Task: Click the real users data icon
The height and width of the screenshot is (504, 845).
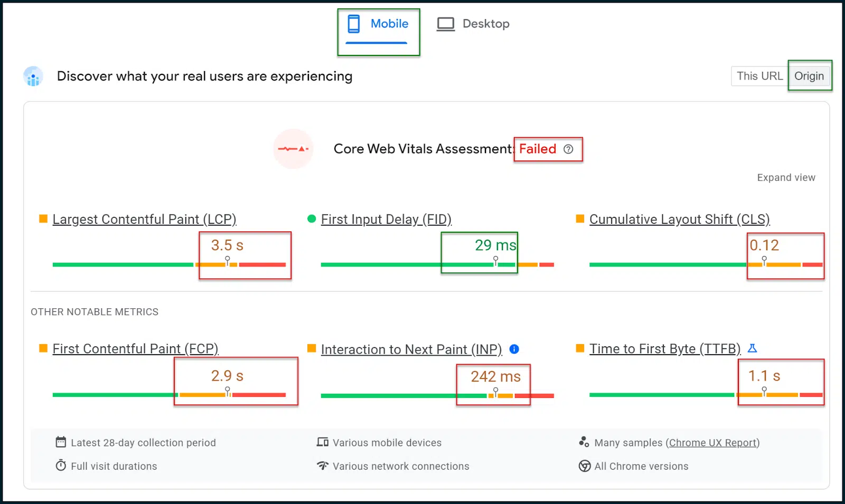Action: [33, 77]
